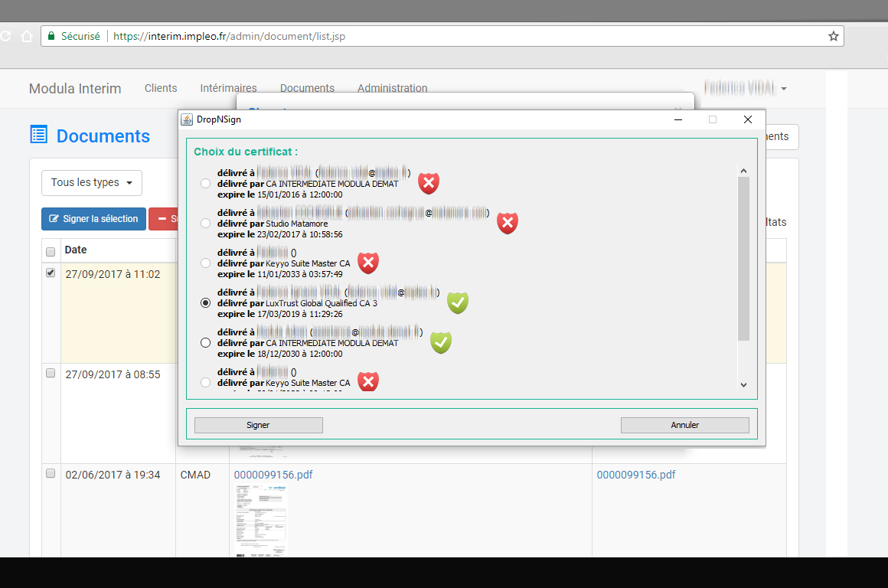Image resolution: width=888 pixels, height=588 pixels.
Task: Open the Clients menu
Action: [x=161, y=88]
